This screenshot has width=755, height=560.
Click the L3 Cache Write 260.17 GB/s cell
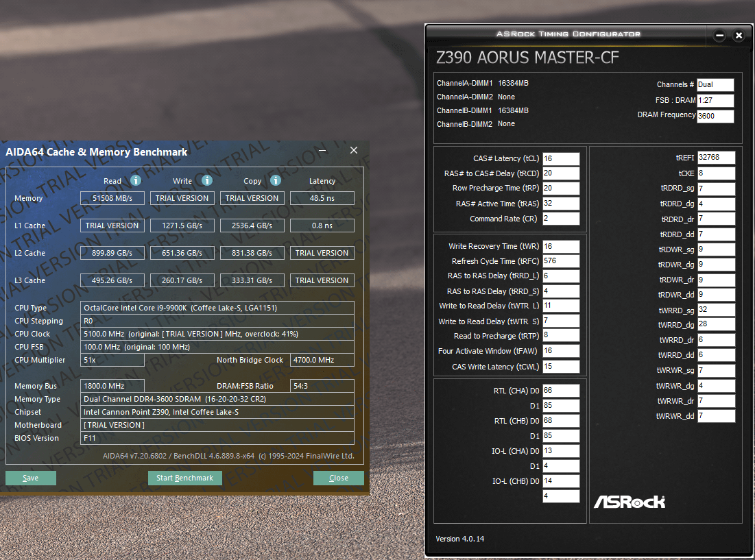182,280
